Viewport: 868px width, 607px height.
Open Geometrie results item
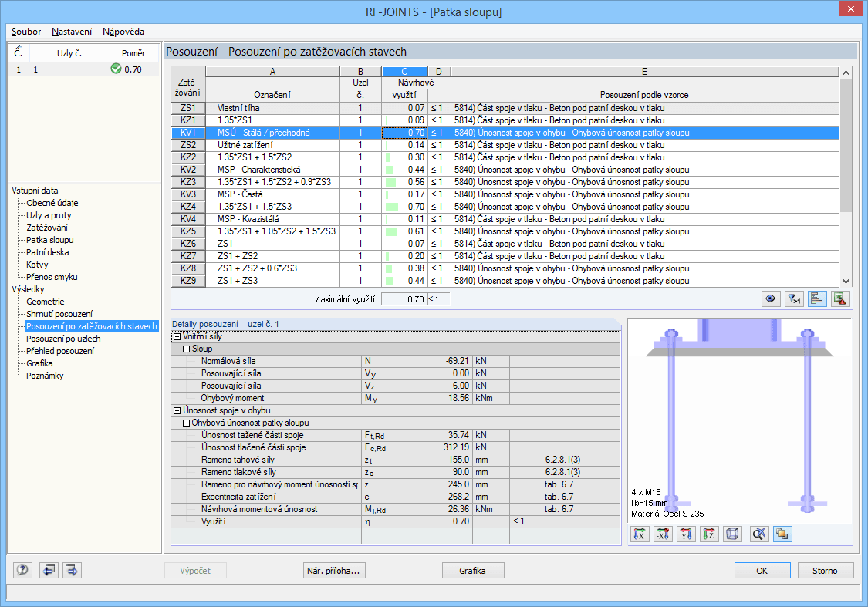pos(46,302)
